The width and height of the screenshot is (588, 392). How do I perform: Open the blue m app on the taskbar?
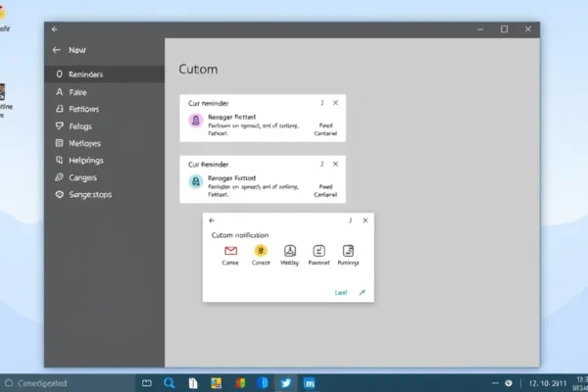[x=310, y=383]
